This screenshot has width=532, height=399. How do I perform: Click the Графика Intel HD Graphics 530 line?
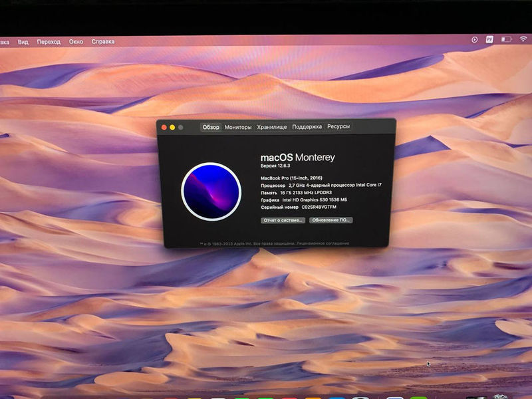point(304,200)
